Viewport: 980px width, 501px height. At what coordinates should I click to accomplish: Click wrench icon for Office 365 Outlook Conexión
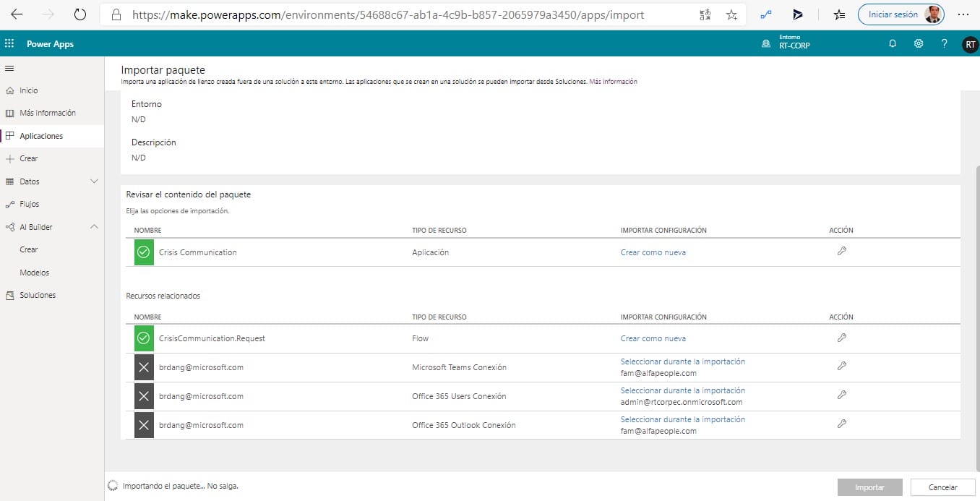[x=841, y=424]
